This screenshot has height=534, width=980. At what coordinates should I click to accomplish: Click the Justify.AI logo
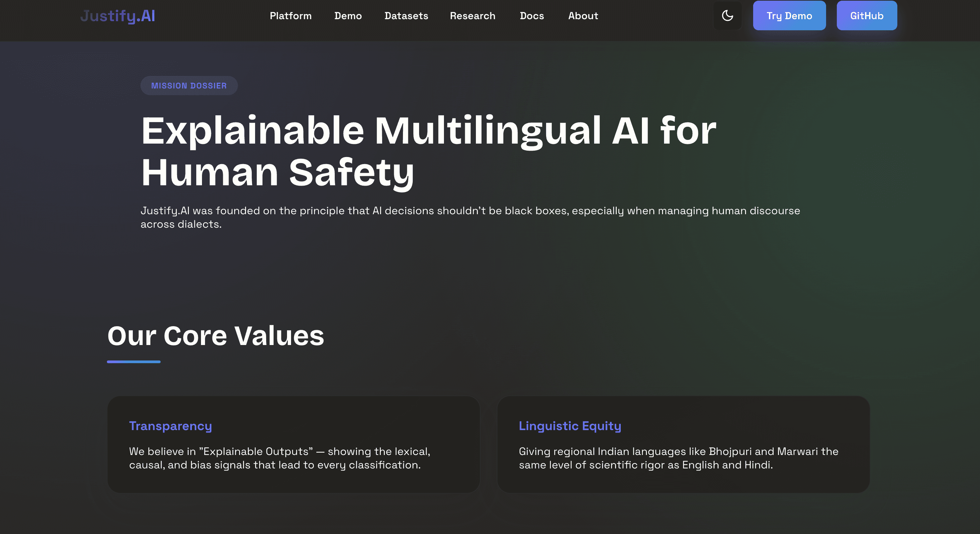click(118, 16)
